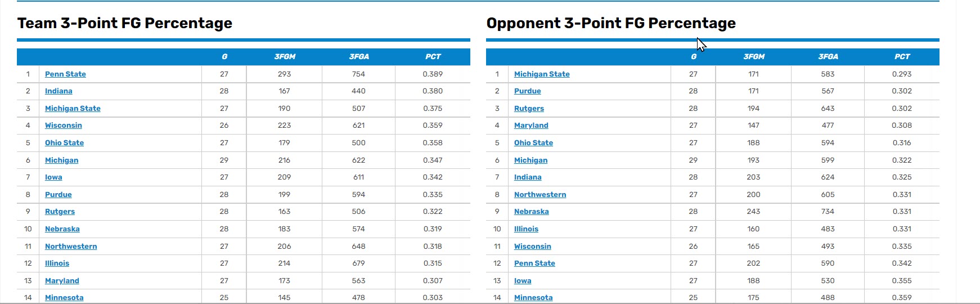Viewport: 980px width, 304px height.
Task: Click the Nebraska link in the team table
Action: click(62, 229)
